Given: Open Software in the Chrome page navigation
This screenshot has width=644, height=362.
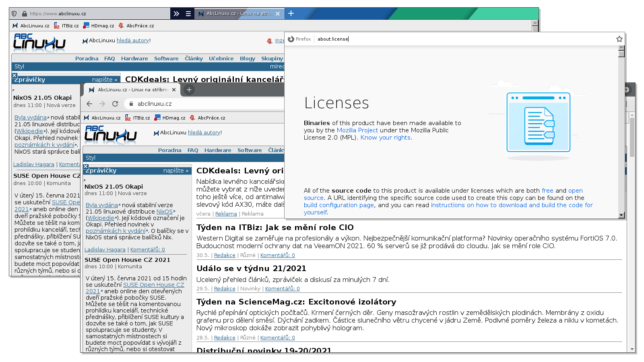Looking at the screenshot, I should 250,150.
